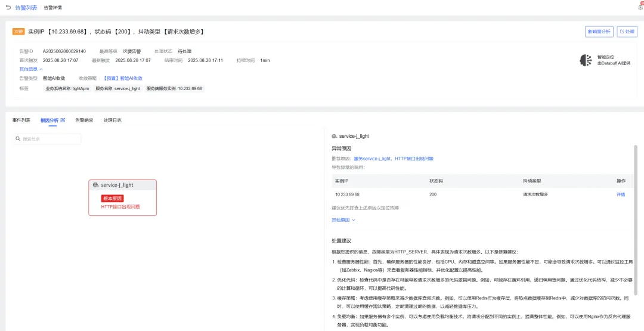644x331 pixels.
Task: Click the 请求次数增多 table cell
Action: (535, 194)
